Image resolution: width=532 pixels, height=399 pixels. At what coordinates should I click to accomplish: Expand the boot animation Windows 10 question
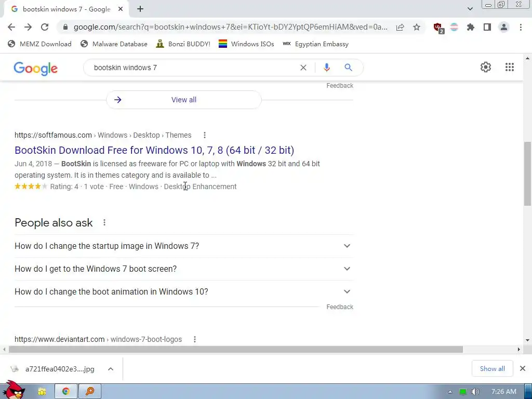184,292
